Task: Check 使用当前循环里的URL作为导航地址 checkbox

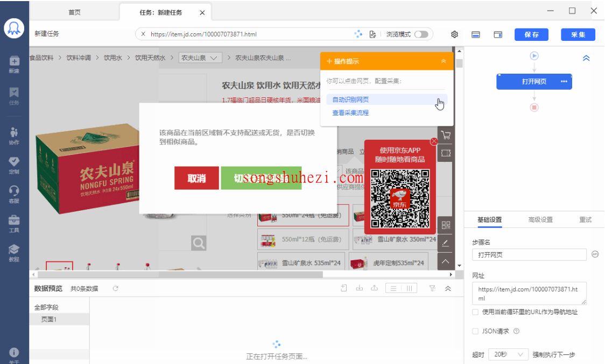Action: 475,312
